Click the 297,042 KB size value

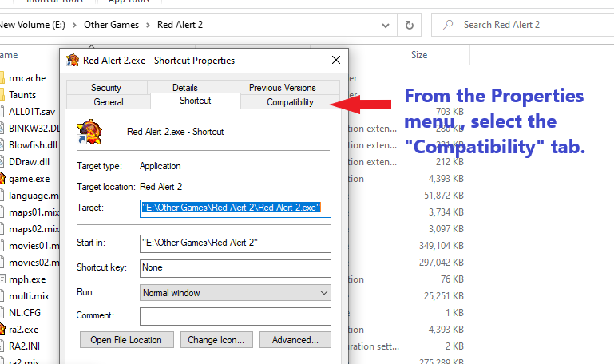(442, 263)
